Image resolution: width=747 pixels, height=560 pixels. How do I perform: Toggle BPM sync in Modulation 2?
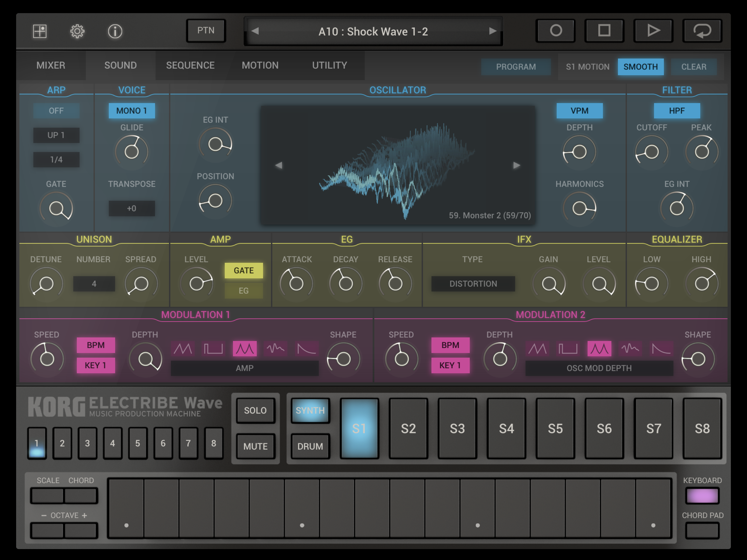(x=450, y=345)
